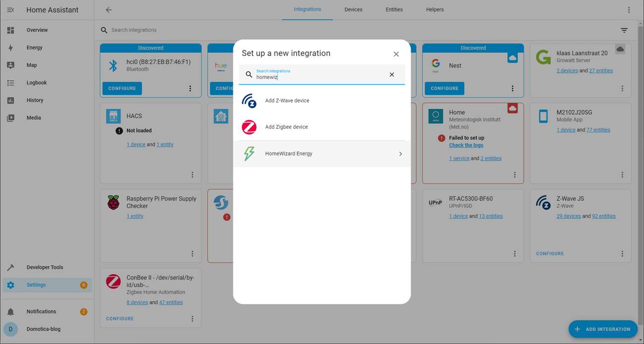The image size is (644, 344).
Task: Click the Zigbee logo in the dialog
Action: [x=249, y=127]
